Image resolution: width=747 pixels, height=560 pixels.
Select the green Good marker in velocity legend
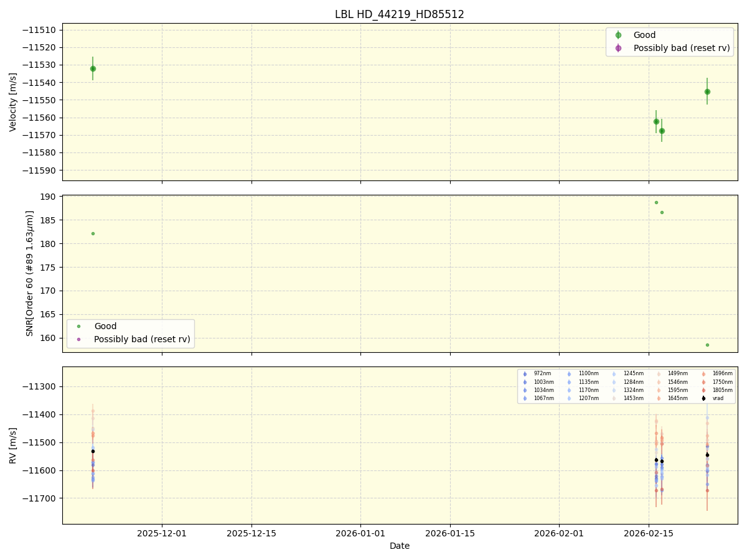pyautogui.click(x=618, y=35)
